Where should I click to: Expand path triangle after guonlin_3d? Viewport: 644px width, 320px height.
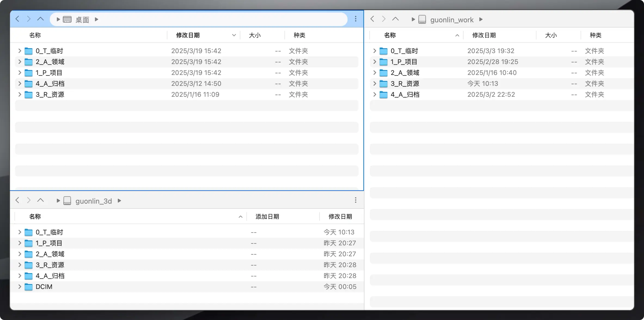pyautogui.click(x=119, y=201)
